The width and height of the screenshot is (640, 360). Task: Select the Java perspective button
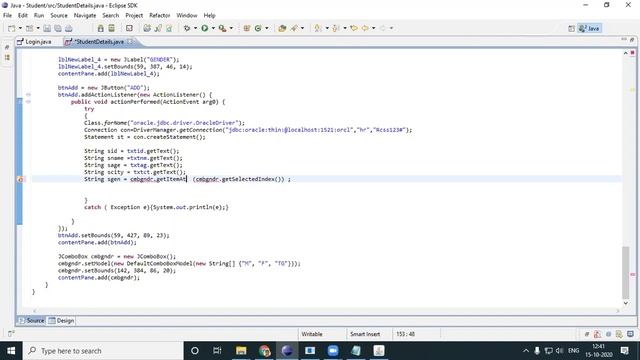[589, 28]
